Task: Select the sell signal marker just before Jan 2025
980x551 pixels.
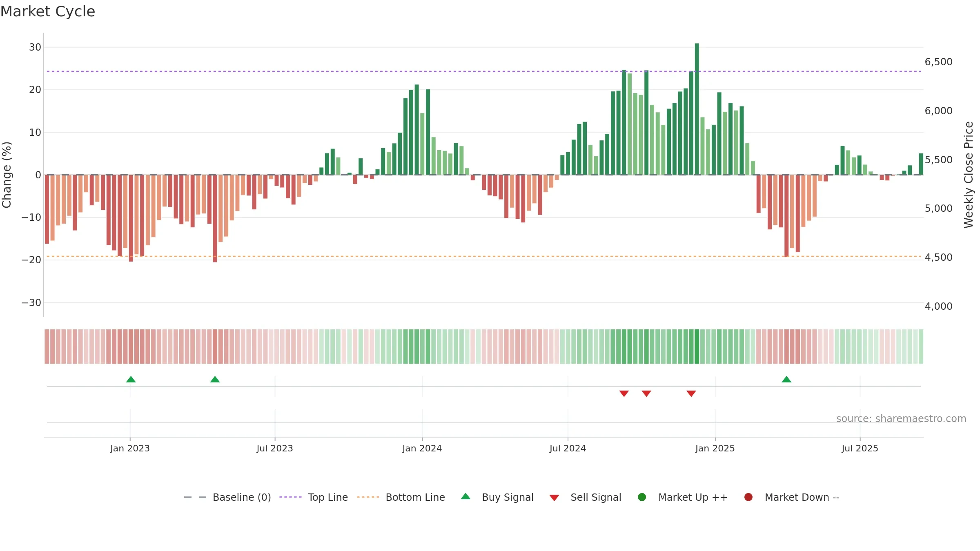Action: [x=691, y=393]
